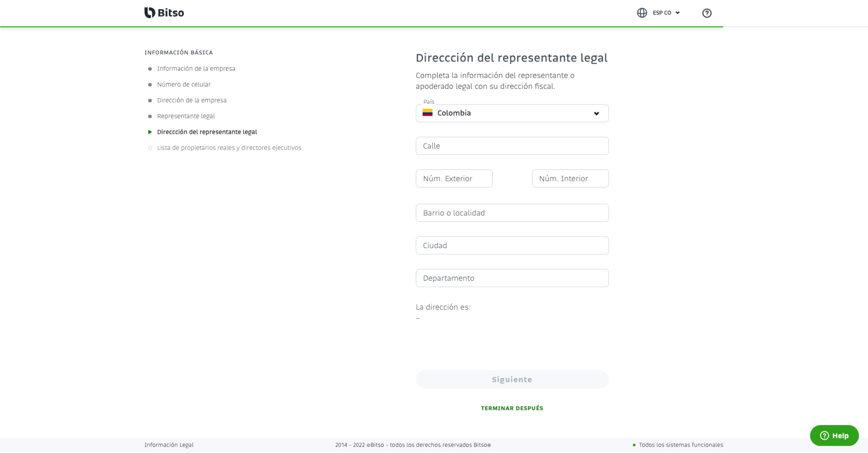
Task: Focus the Departamento input field
Action: (x=512, y=278)
